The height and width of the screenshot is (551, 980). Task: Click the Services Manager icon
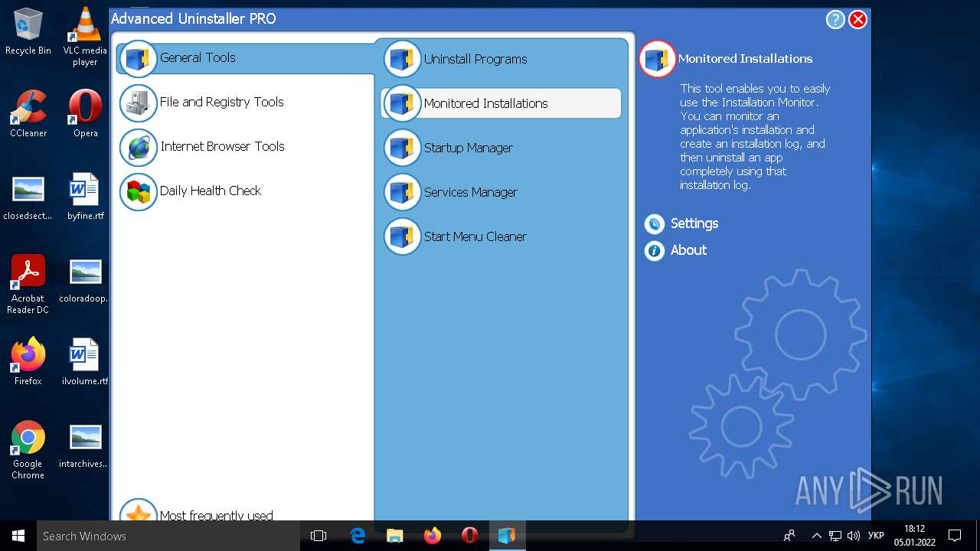tap(403, 193)
